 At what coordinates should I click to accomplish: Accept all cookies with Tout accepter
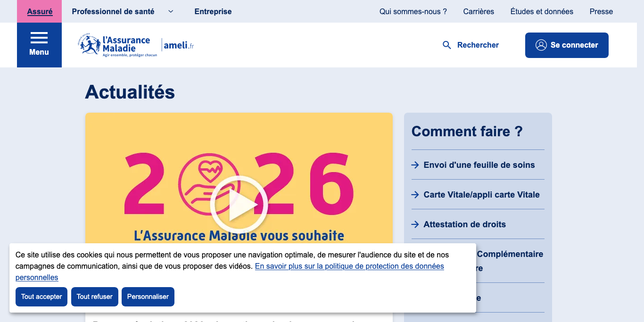tap(41, 297)
